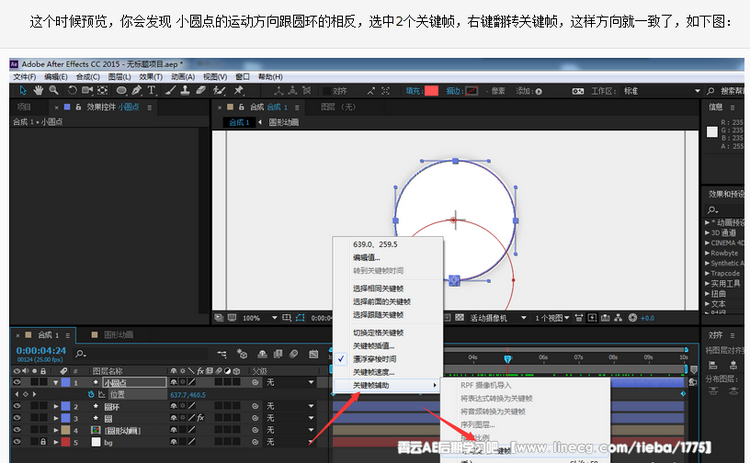Open the Graph Editor icon in timeline

313,354
